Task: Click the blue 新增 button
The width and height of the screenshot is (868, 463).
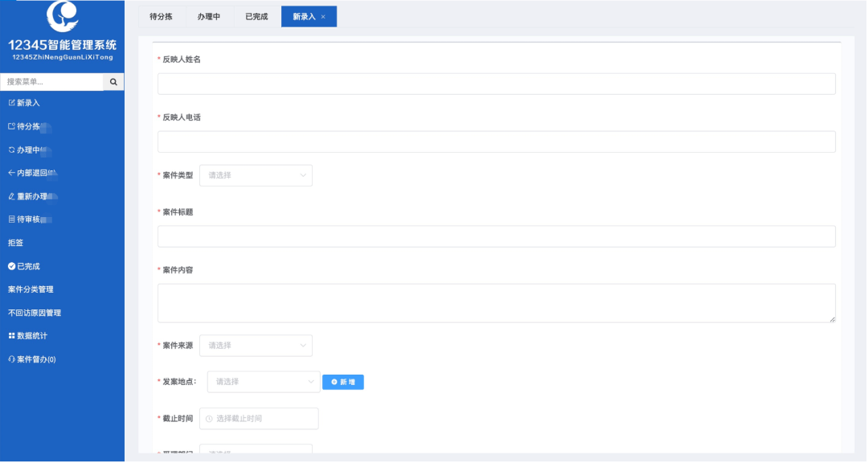Action: 343,382
